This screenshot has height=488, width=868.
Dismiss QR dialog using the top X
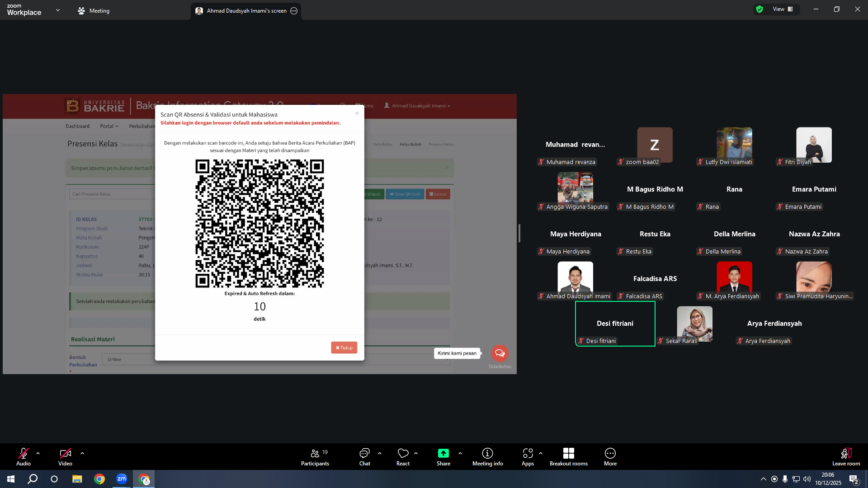(357, 113)
